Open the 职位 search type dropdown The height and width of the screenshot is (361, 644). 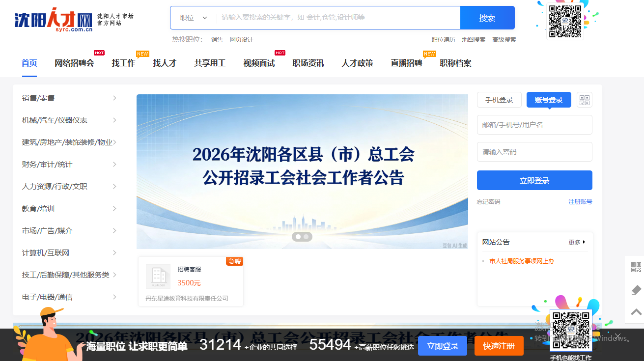pyautogui.click(x=194, y=18)
